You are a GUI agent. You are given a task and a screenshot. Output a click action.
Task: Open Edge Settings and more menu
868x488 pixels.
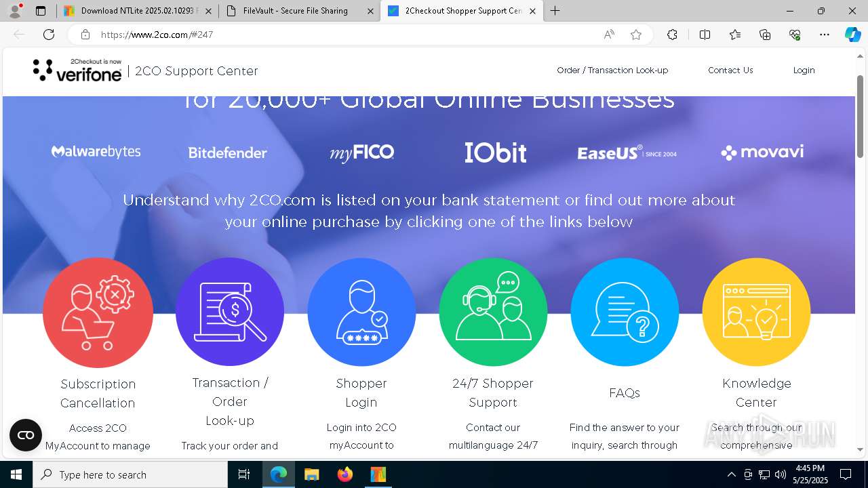tap(825, 35)
